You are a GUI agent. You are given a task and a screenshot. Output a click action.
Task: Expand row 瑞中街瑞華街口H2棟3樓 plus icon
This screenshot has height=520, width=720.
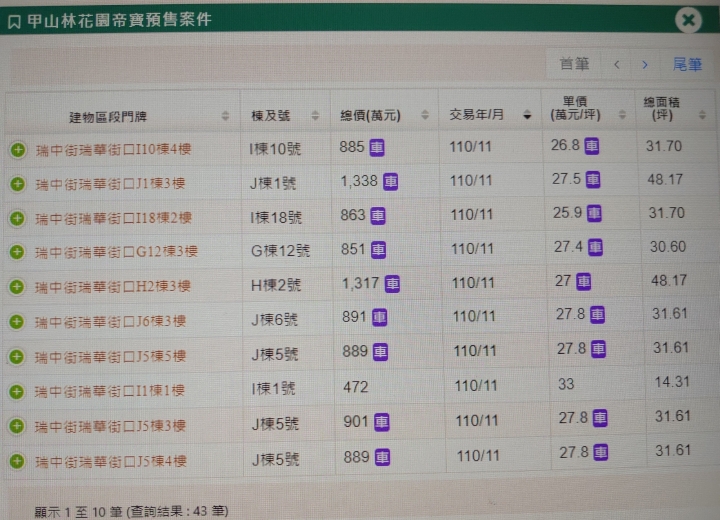[x=17, y=287]
